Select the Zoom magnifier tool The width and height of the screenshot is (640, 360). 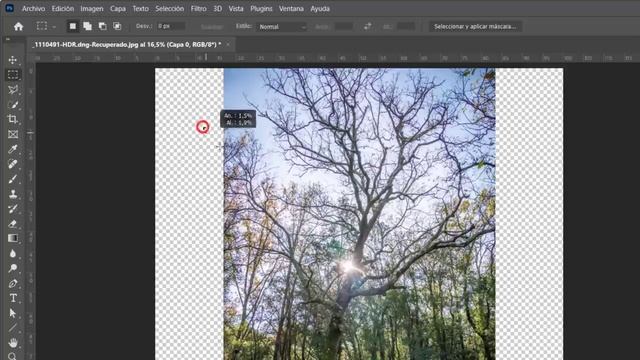pos(13,356)
